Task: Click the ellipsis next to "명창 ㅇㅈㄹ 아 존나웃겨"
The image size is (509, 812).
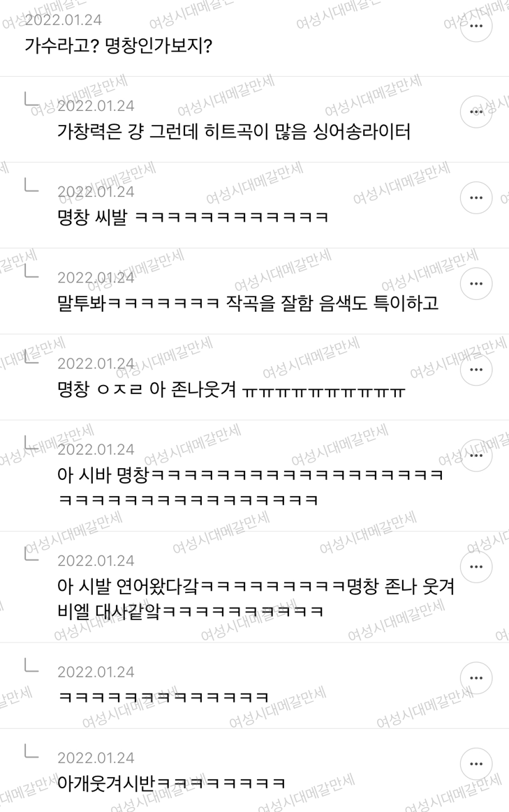Action: [x=475, y=370]
